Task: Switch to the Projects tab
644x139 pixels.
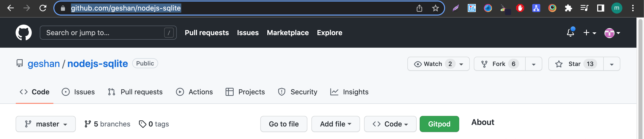Action: pyautogui.click(x=245, y=92)
